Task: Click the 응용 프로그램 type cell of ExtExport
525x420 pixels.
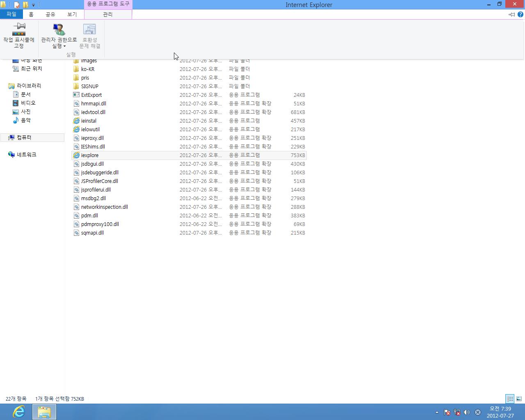Action: pos(244,95)
